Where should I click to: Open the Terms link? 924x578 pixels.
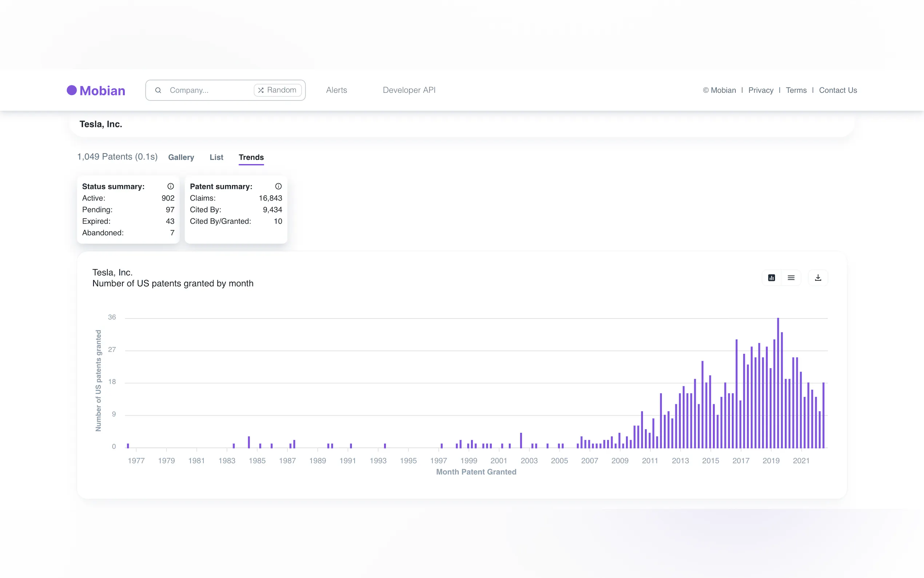[x=796, y=90]
